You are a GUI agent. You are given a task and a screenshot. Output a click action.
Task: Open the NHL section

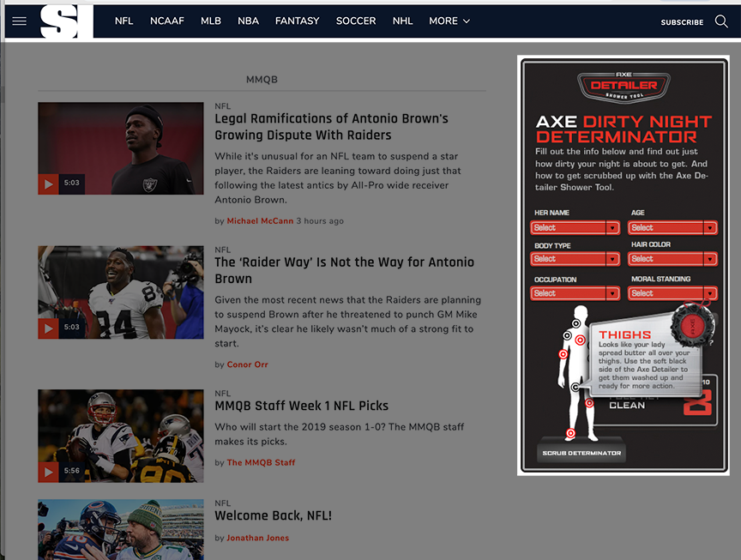click(x=402, y=21)
